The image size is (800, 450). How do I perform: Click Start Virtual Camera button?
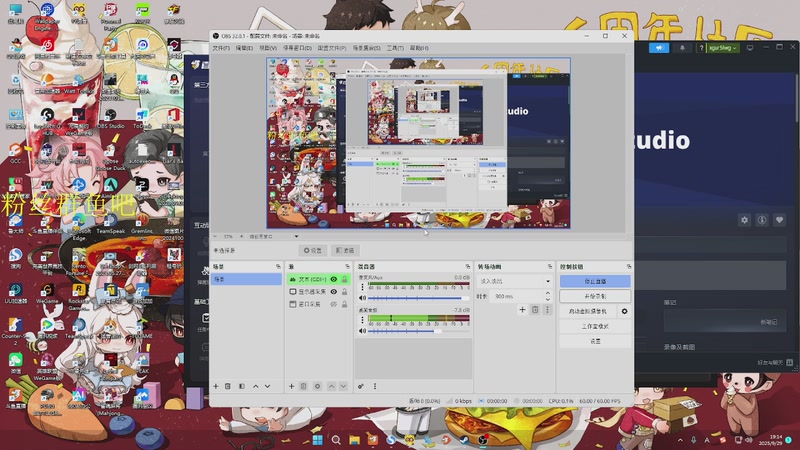pyautogui.click(x=588, y=311)
